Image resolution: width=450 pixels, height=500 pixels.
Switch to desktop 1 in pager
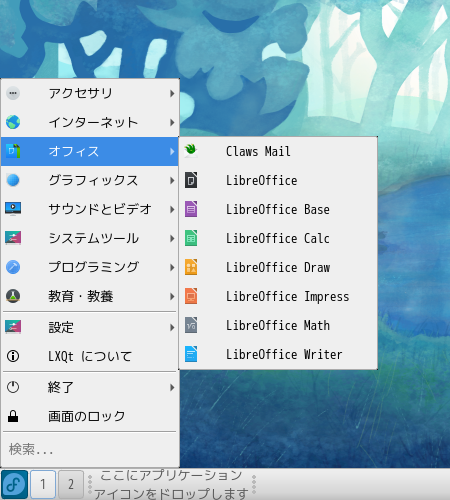43,484
